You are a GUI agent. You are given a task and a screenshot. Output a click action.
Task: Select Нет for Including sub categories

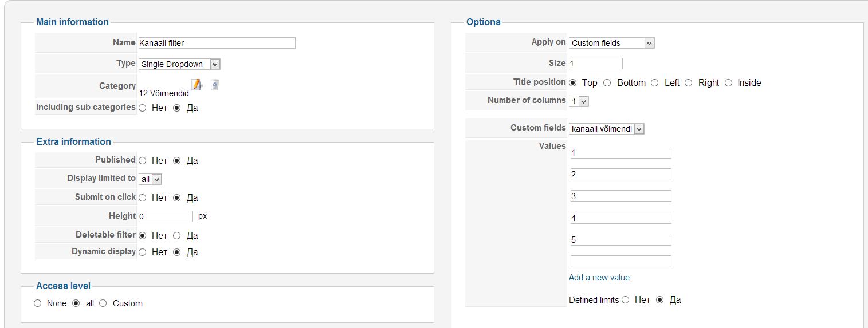143,108
